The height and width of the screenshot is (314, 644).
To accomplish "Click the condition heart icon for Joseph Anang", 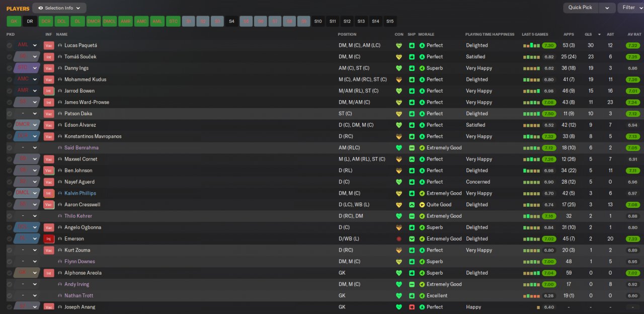I will [399, 307].
